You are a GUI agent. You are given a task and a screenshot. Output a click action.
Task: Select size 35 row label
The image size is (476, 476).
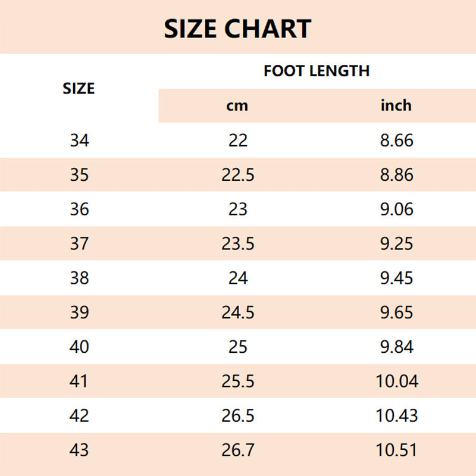click(79, 175)
